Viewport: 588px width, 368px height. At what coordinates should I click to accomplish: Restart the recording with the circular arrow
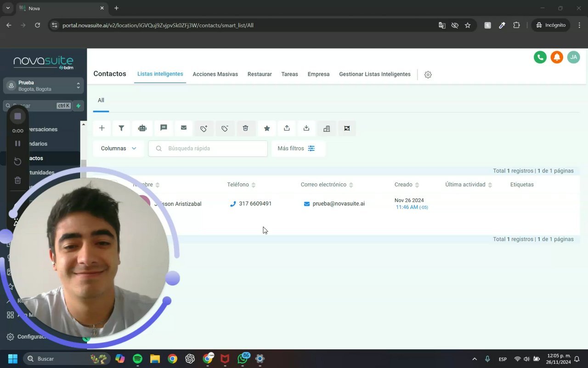click(17, 161)
